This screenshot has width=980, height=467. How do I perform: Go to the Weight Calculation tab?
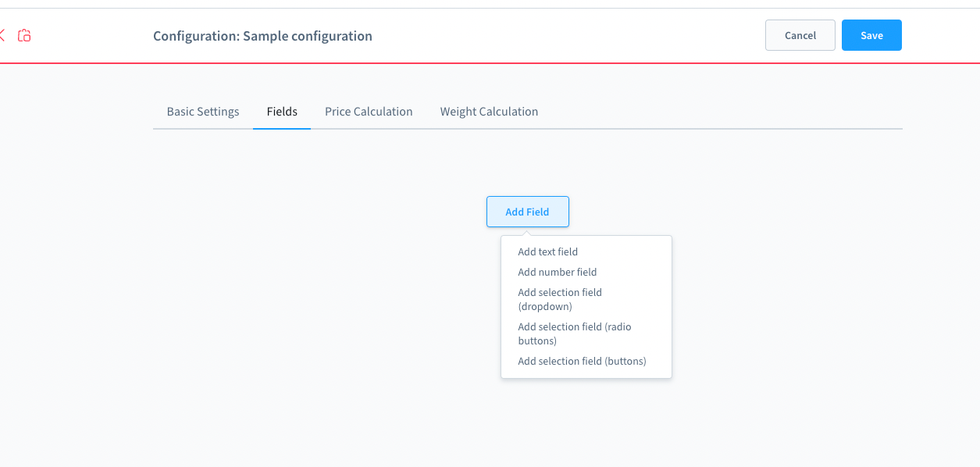coord(489,112)
